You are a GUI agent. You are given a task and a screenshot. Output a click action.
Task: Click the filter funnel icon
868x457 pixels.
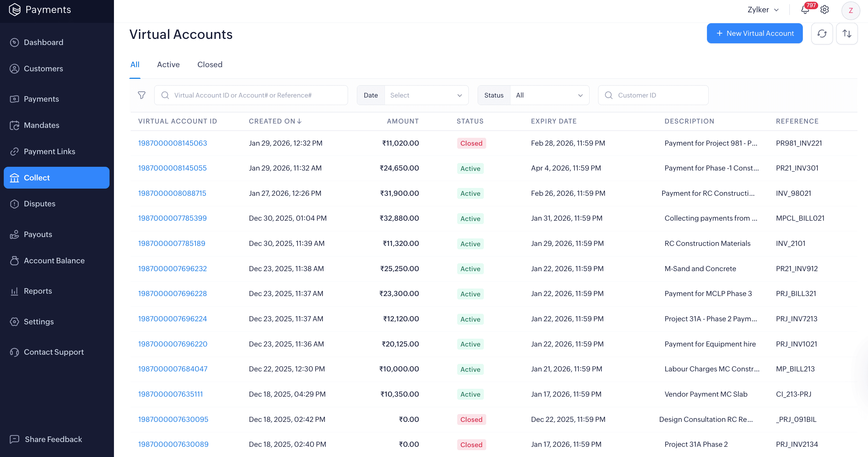pyautogui.click(x=142, y=95)
